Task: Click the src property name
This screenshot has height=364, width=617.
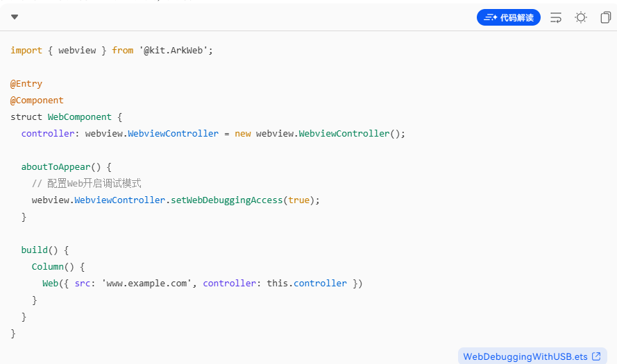Action: point(83,284)
